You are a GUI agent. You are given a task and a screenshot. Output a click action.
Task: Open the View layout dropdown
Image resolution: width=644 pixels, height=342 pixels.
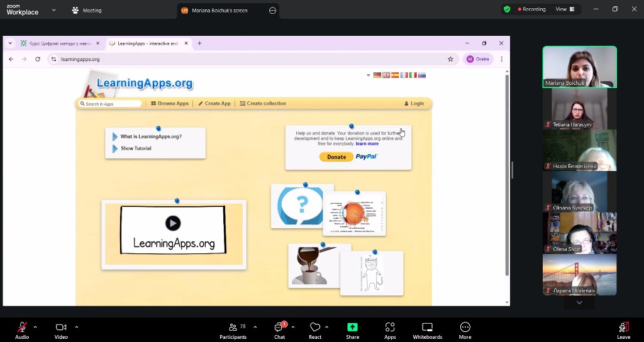pos(564,9)
